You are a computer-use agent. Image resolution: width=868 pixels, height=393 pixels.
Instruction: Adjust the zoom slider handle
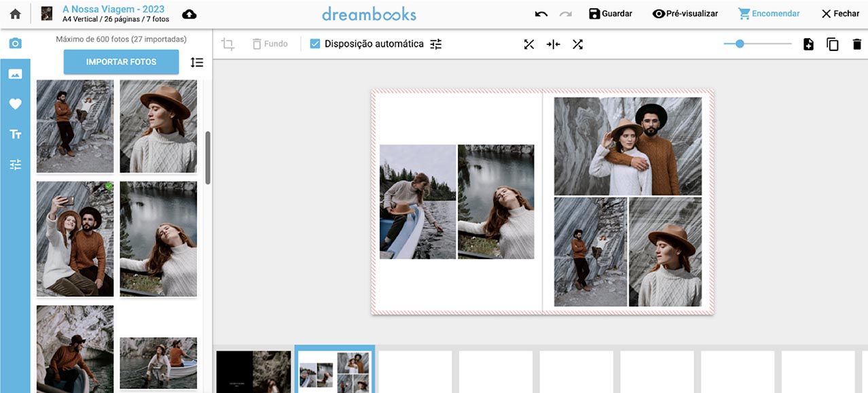click(x=740, y=44)
